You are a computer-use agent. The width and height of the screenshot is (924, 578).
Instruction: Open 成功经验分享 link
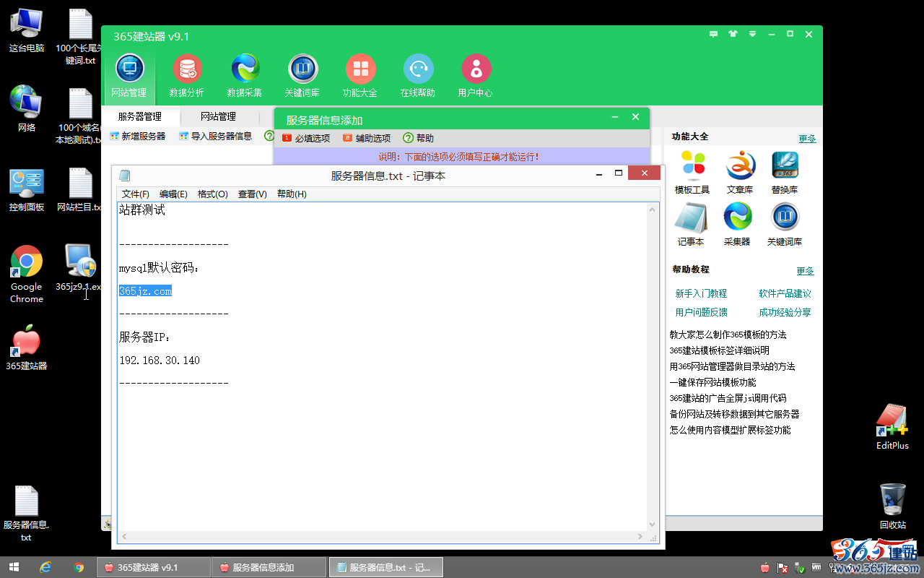(x=785, y=312)
